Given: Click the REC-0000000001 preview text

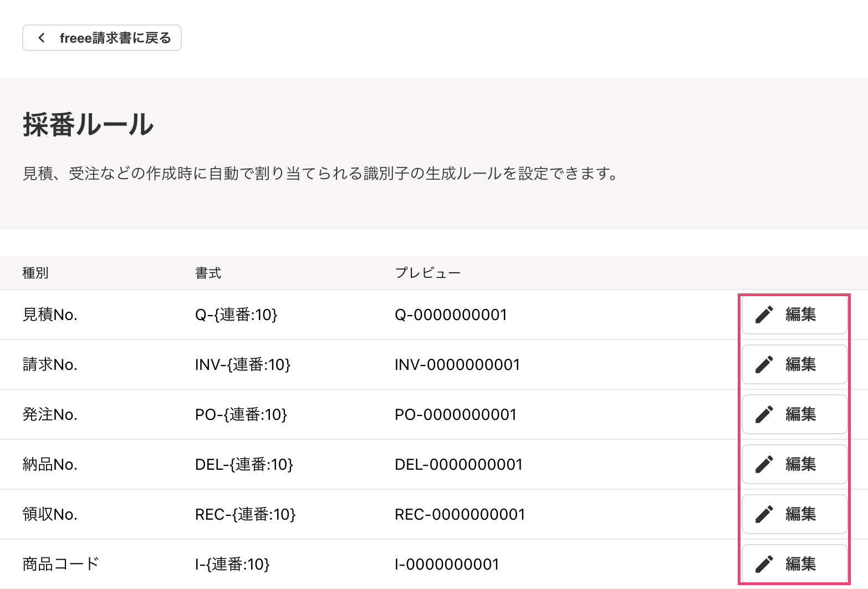Looking at the screenshot, I should (x=459, y=515).
